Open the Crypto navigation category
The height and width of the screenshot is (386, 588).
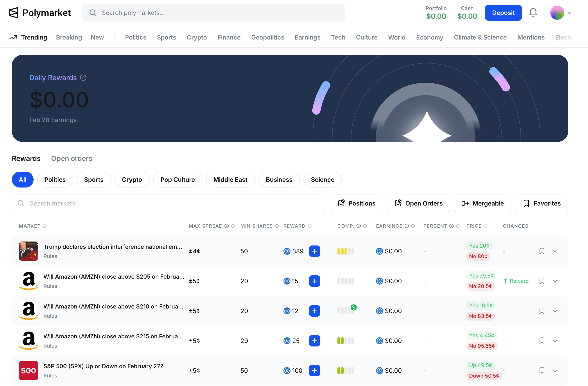point(197,37)
